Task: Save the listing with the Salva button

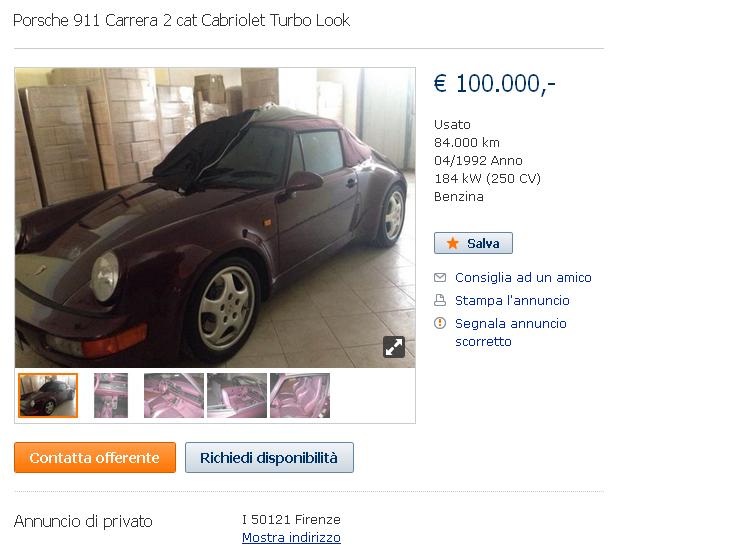Action: 473,243
